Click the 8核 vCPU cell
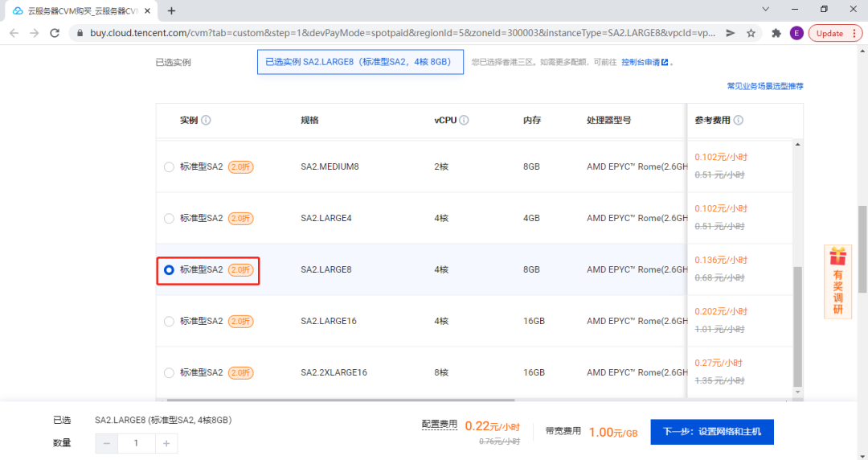The height and width of the screenshot is (460, 868). (x=441, y=373)
